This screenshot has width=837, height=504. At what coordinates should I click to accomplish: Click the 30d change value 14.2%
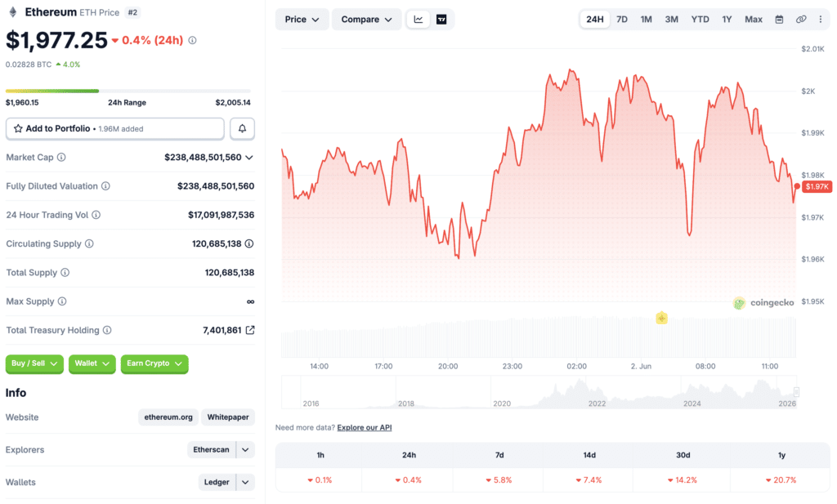[683, 480]
